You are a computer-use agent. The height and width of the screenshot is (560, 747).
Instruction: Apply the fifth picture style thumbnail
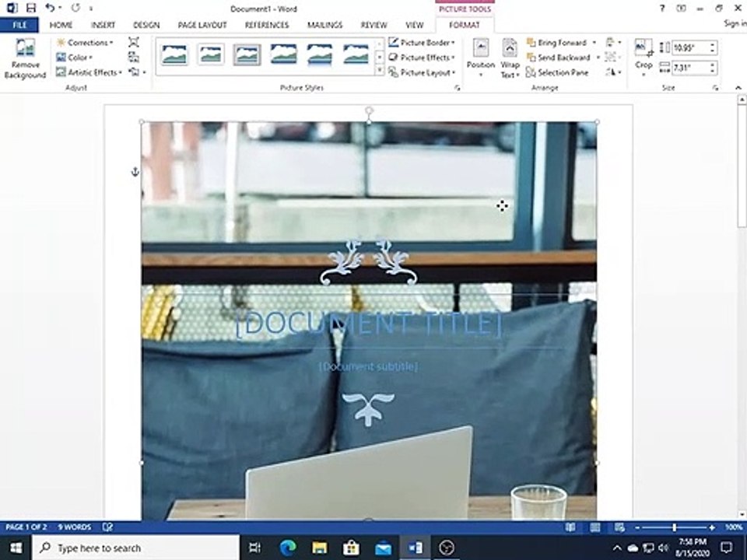pyautogui.click(x=320, y=54)
